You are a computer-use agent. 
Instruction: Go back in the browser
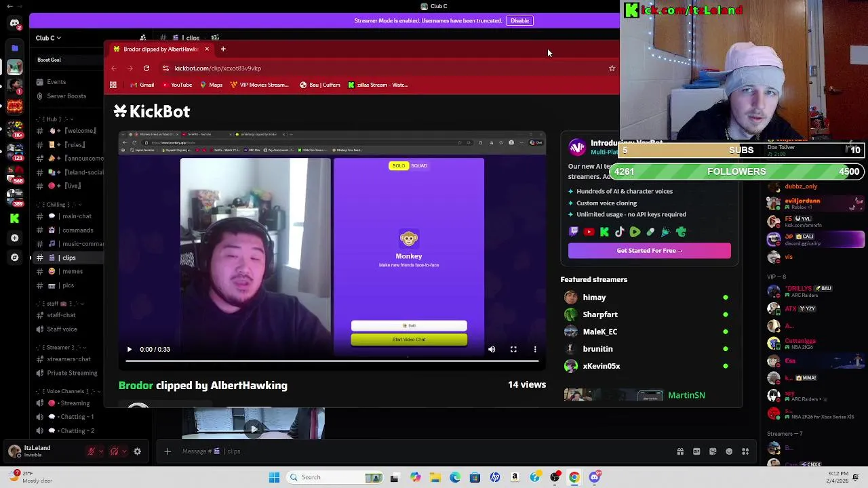pos(114,68)
